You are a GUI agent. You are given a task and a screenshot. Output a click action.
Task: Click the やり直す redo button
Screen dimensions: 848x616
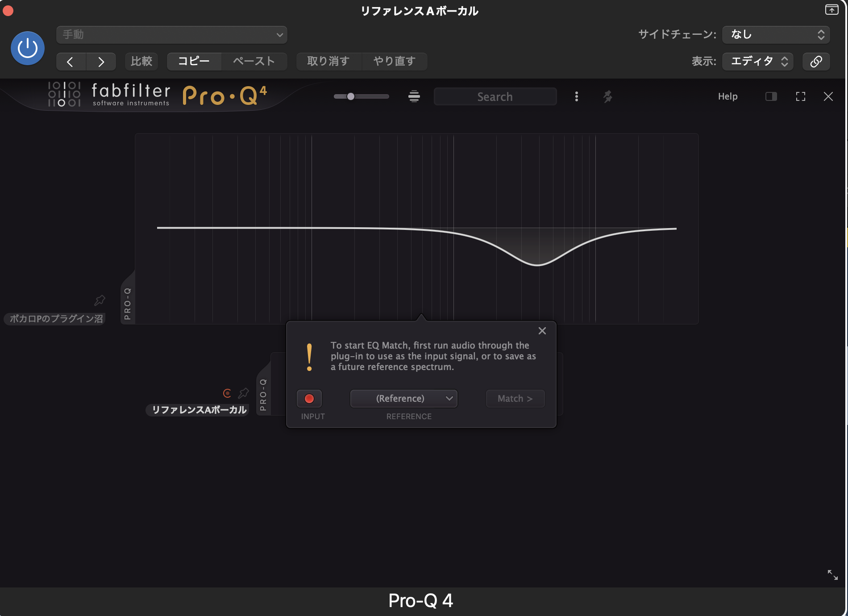tap(395, 62)
